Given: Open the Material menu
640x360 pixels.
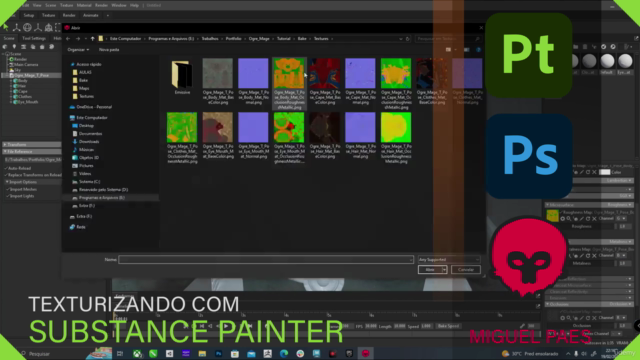Looking at the screenshot, I should coord(84,5).
